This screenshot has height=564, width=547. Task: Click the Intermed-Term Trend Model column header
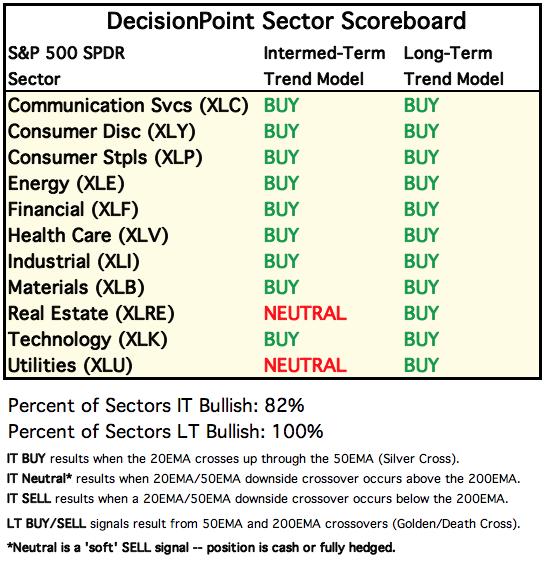click(324, 66)
